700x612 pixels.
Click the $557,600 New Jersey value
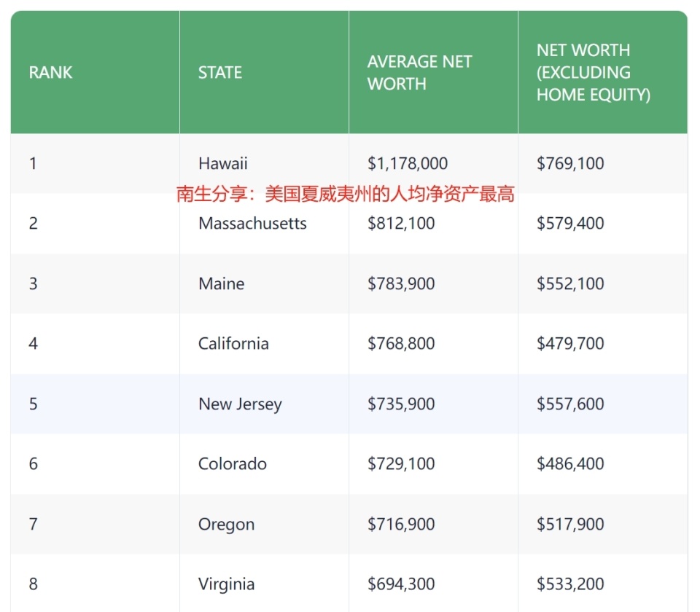click(570, 404)
